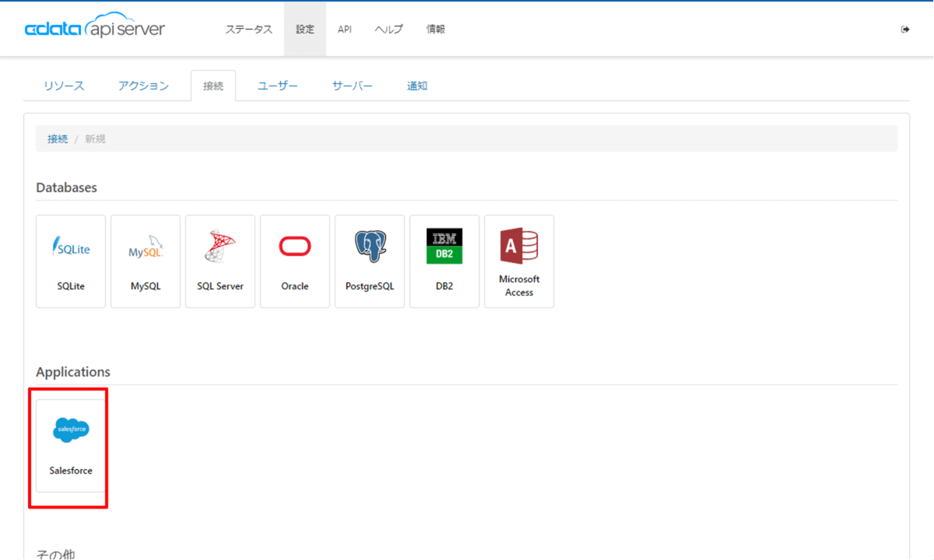Image resolution: width=934 pixels, height=560 pixels.
Task: Select the 接続 tab
Action: point(213,86)
